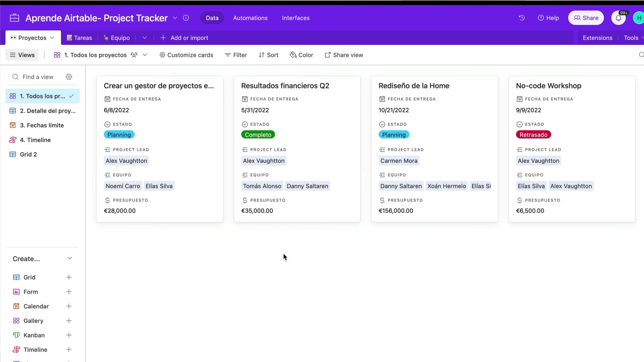Viewport: 644px width, 362px height.
Task: Open the Interfaces tab
Action: (x=296, y=18)
